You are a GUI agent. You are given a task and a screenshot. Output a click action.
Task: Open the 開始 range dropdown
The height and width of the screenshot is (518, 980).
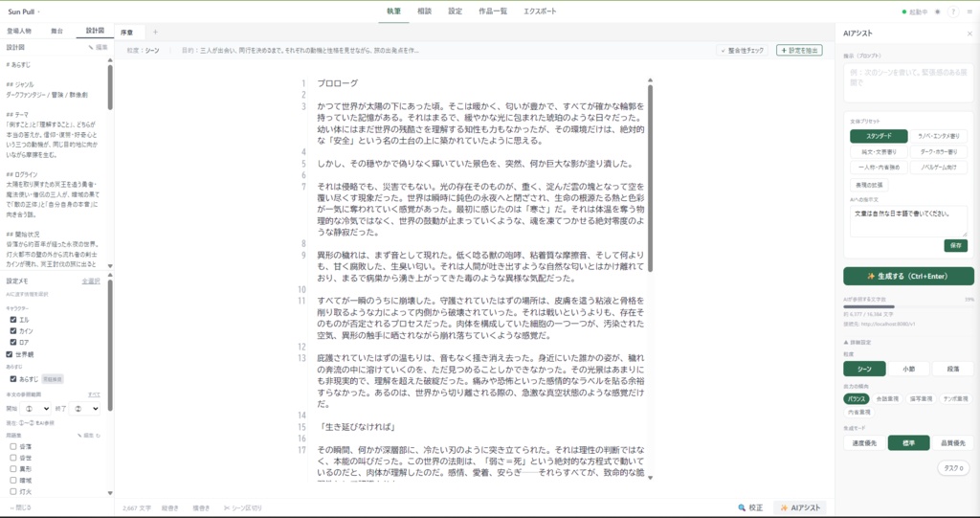tap(35, 408)
